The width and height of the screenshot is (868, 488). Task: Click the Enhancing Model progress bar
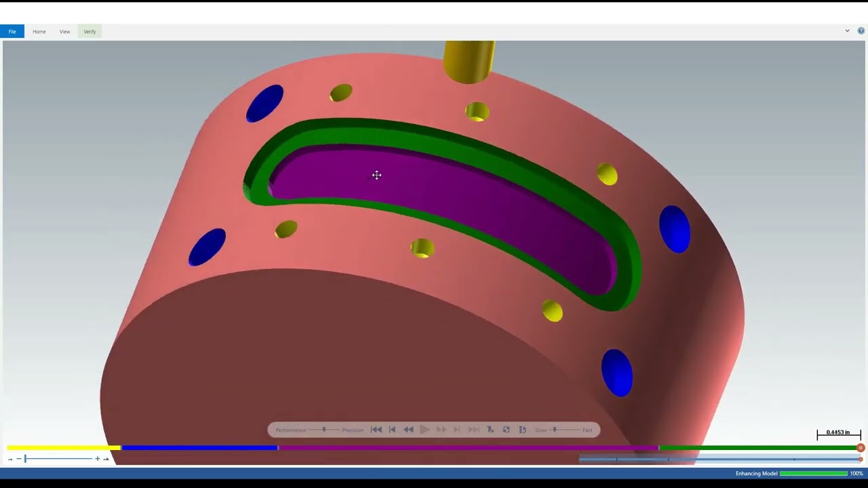(814, 473)
